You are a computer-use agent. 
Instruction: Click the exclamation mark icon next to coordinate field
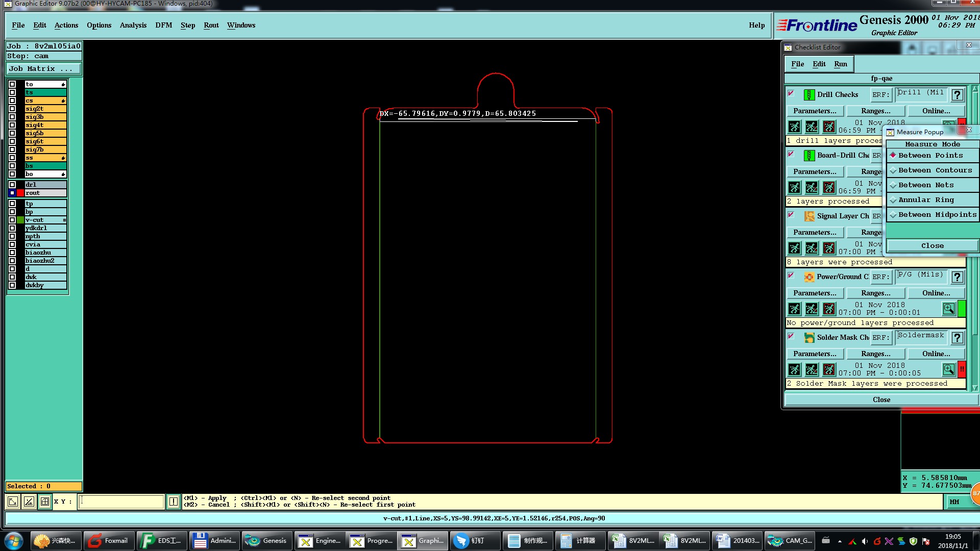[x=174, y=502]
